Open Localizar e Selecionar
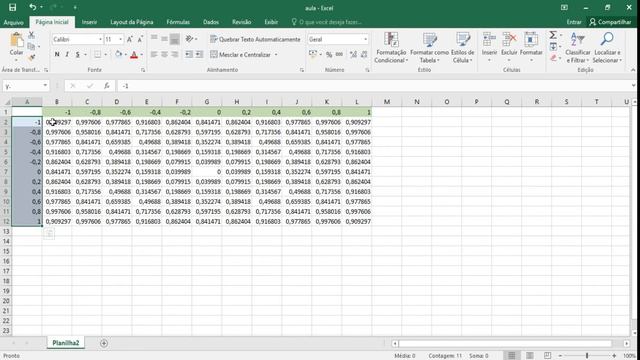This screenshot has height=360, width=640. (x=607, y=48)
